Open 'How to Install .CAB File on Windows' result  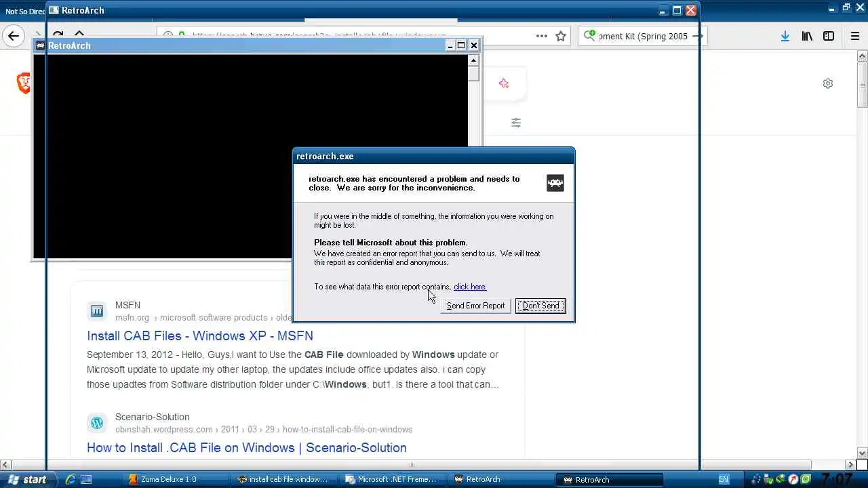tap(247, 447)
